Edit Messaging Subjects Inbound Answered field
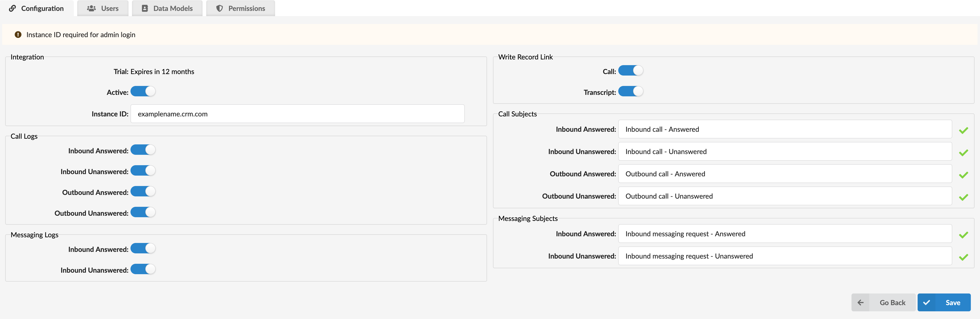Image resolution: width=980 pixels, height=319 pixels. 785,234
